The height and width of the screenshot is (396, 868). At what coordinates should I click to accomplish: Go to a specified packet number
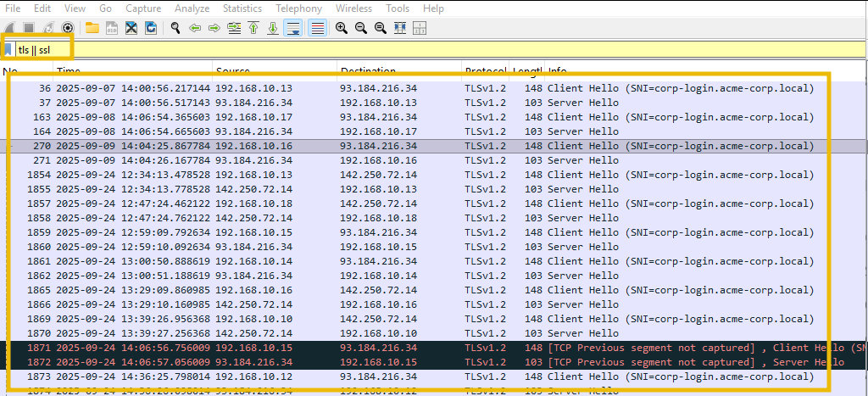point(234,28)
